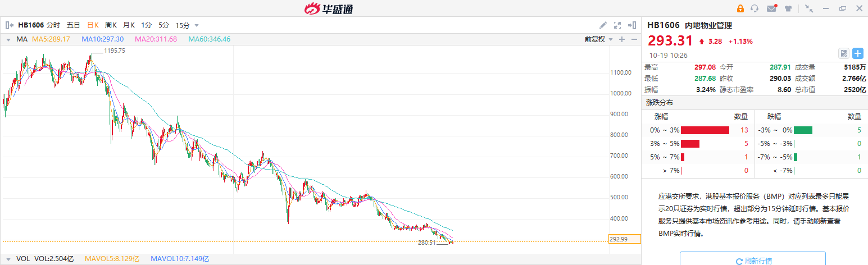Open customer service headset icon

click(x=755, y=8)
